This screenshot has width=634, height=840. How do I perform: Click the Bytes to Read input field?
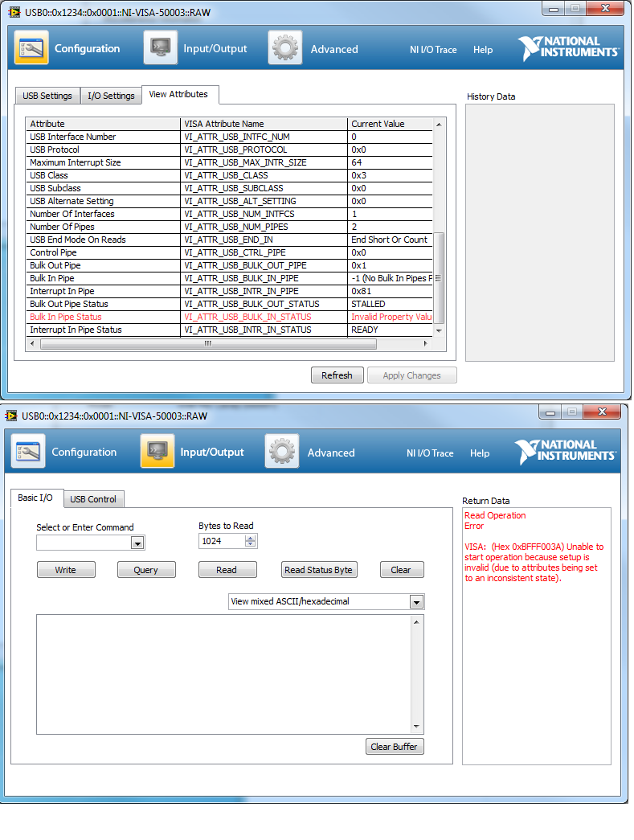(x=221, y=542)
